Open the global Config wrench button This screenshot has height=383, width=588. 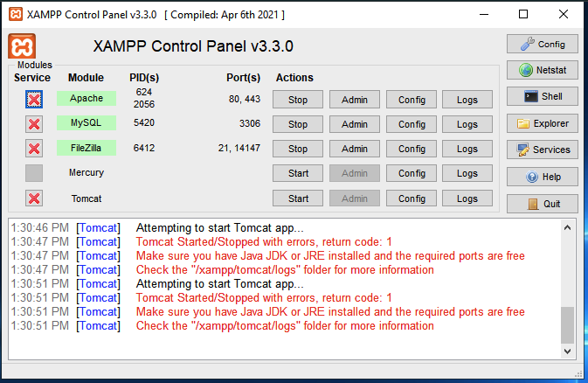coord(543,44)
